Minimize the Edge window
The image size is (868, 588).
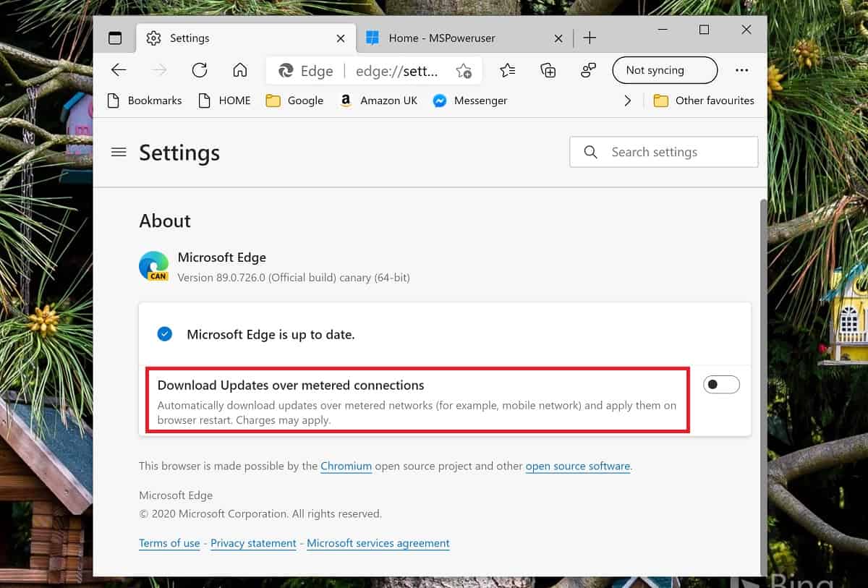[x=661, y=30]
